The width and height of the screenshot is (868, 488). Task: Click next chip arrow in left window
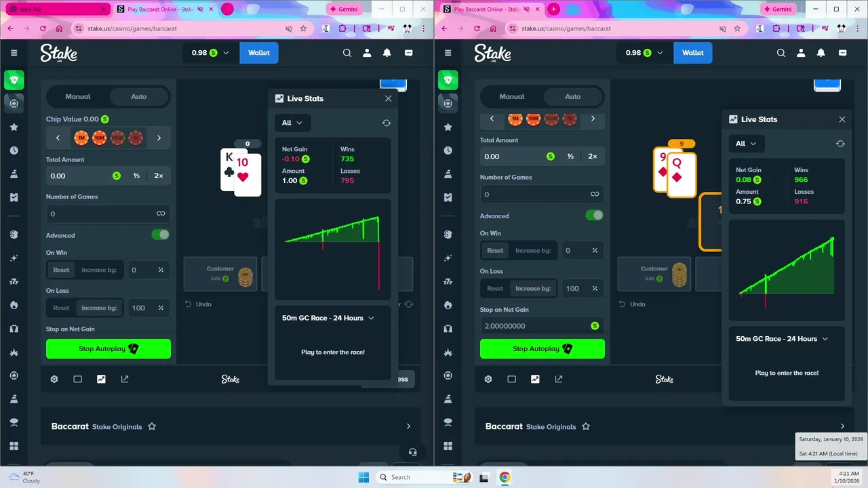pos(159,138)
